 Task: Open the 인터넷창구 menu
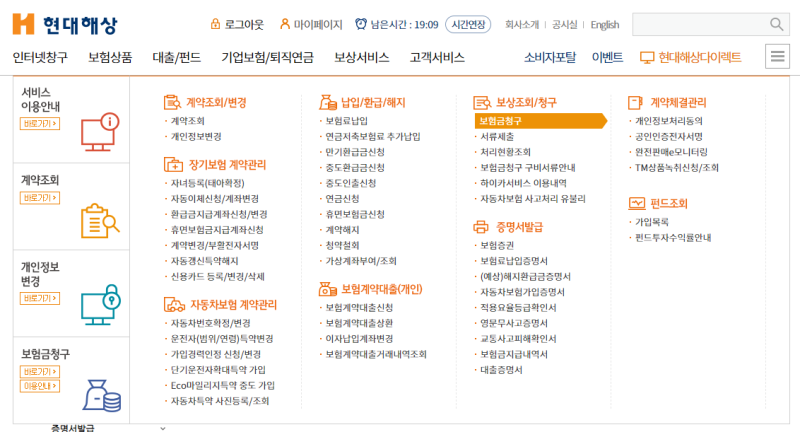click(40, 57)
